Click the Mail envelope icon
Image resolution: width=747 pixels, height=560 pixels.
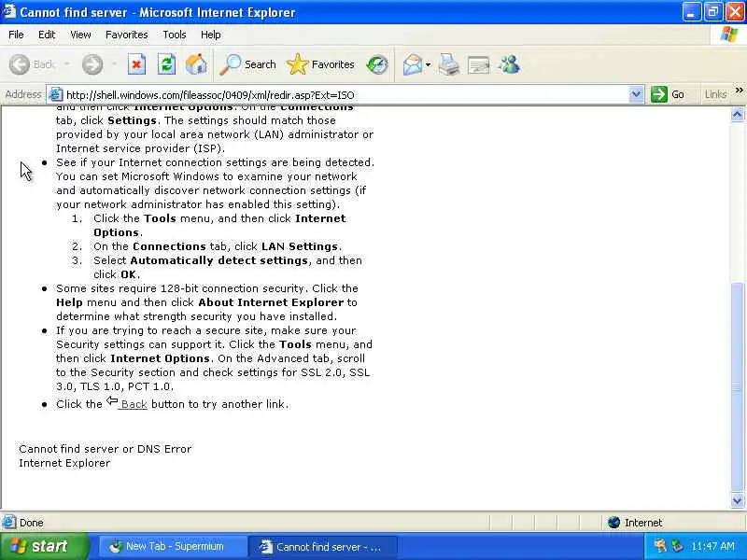tap(413, 64)
